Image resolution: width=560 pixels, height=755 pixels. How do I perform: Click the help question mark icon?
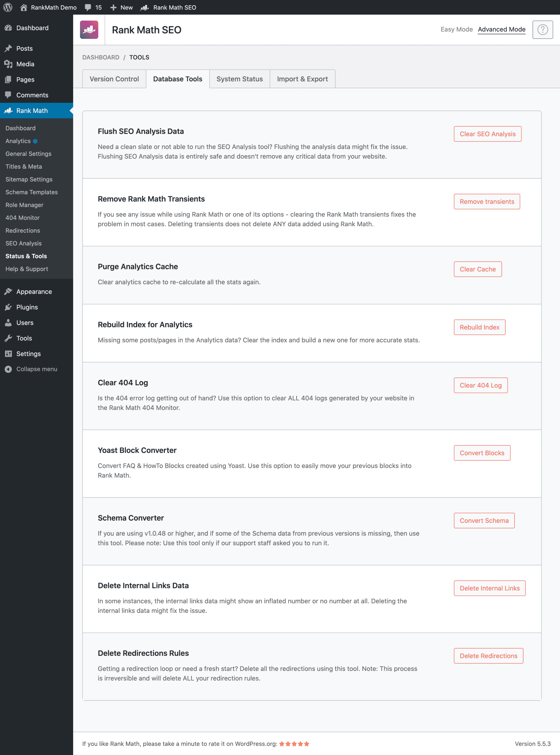[x=542, y=29]
